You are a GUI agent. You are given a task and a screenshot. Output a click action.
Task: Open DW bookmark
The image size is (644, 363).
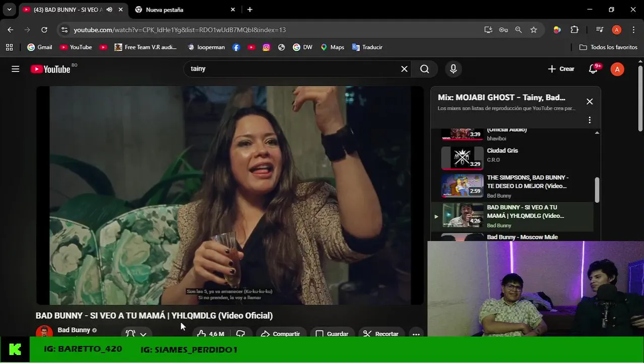tap(303, 47)
